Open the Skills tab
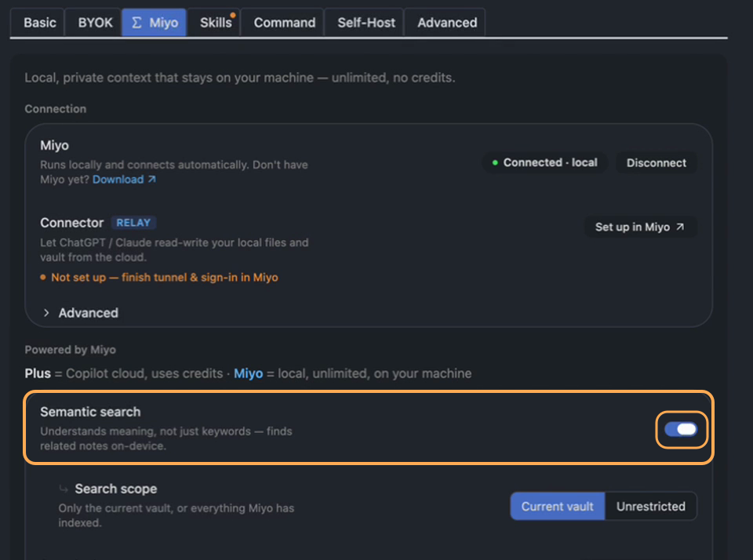This screenshot has width=753, height=560. click(x=213, y=22)
